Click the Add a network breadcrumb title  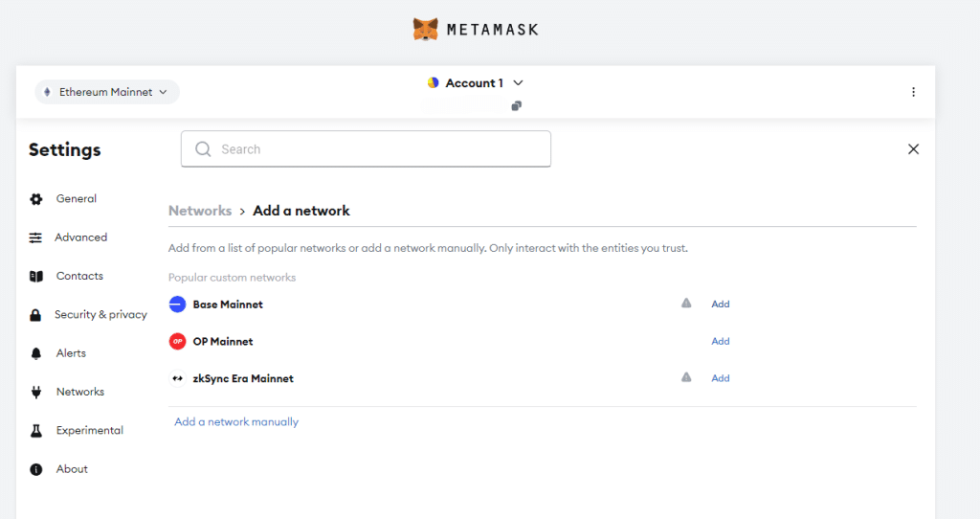301,211
